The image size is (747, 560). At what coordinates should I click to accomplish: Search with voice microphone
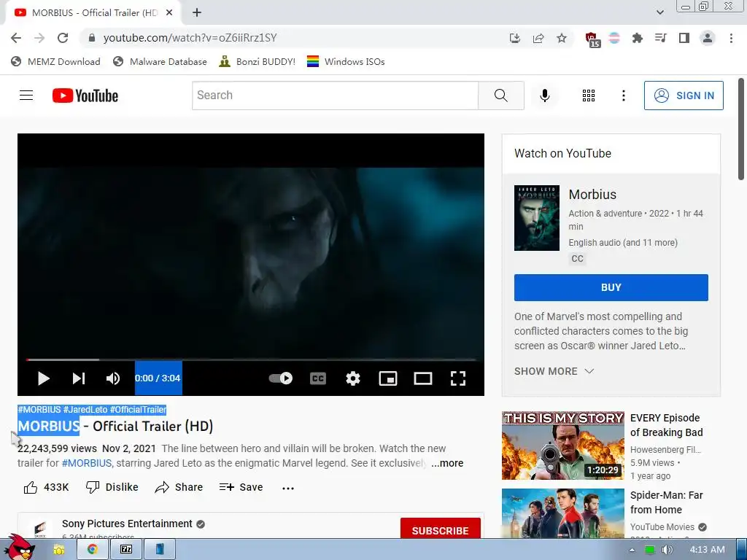(544, 96)
